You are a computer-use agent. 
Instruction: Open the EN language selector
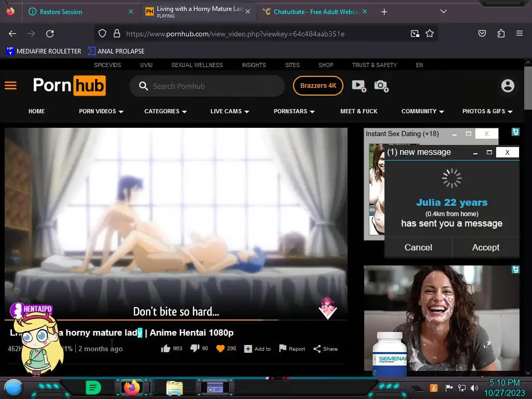coord(419,65)
